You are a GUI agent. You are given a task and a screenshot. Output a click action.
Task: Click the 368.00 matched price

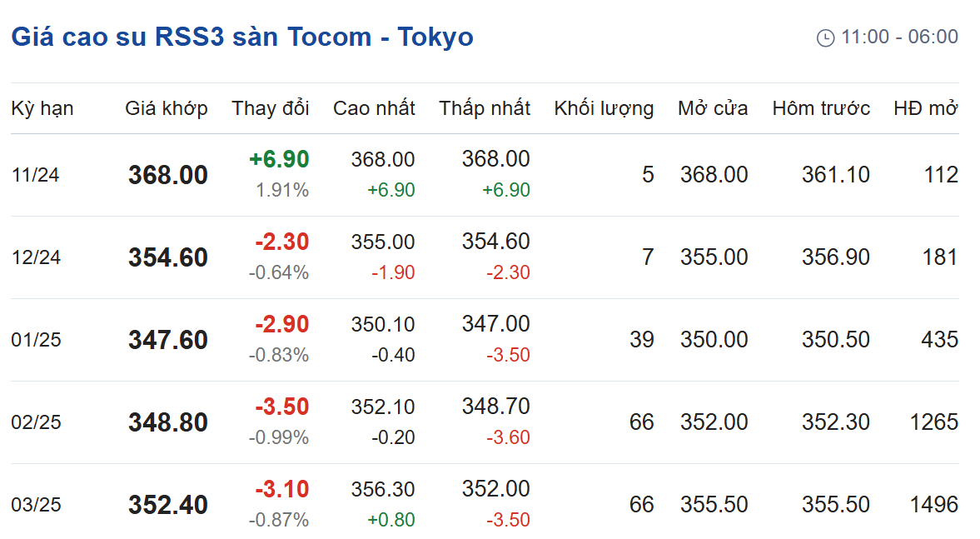[168, 175]
